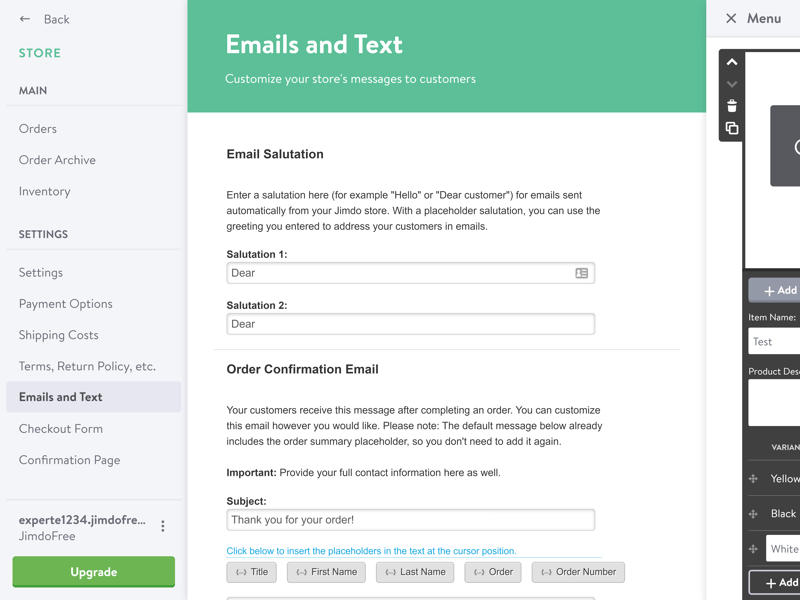The height and width of the screenshot is (600, 800).
Task: Open three-dot menu next to experte1234 site
Action: click(163, 526)
